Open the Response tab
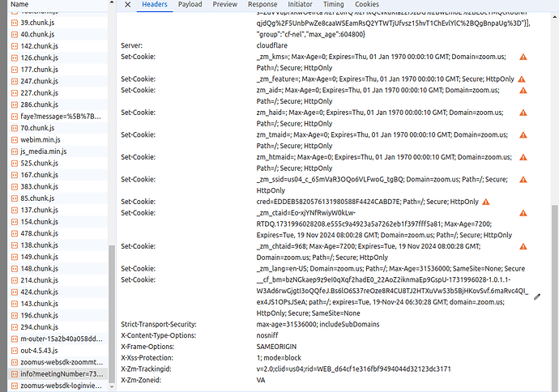This screenshot has height=392, width=559. [x=262, y=5]
